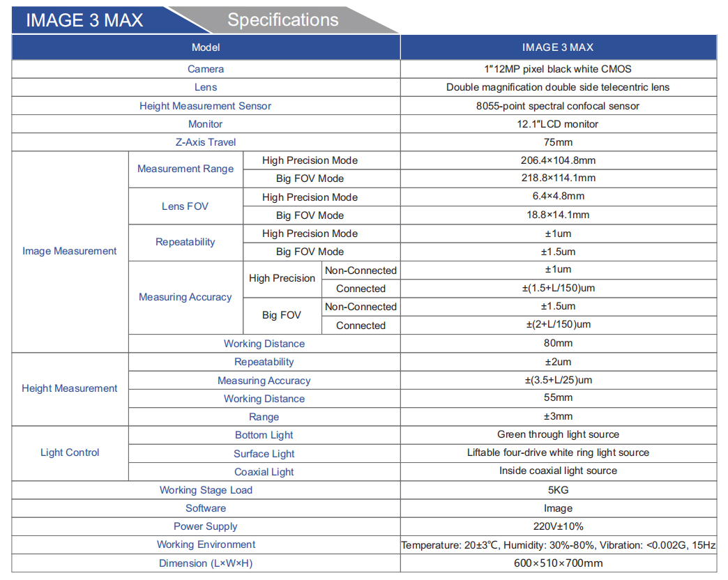This screenshot has width=728, height=580.
Task: Select the Dimension (L×W×H) label
Action: pyautogui.click(x=206, y=563)
